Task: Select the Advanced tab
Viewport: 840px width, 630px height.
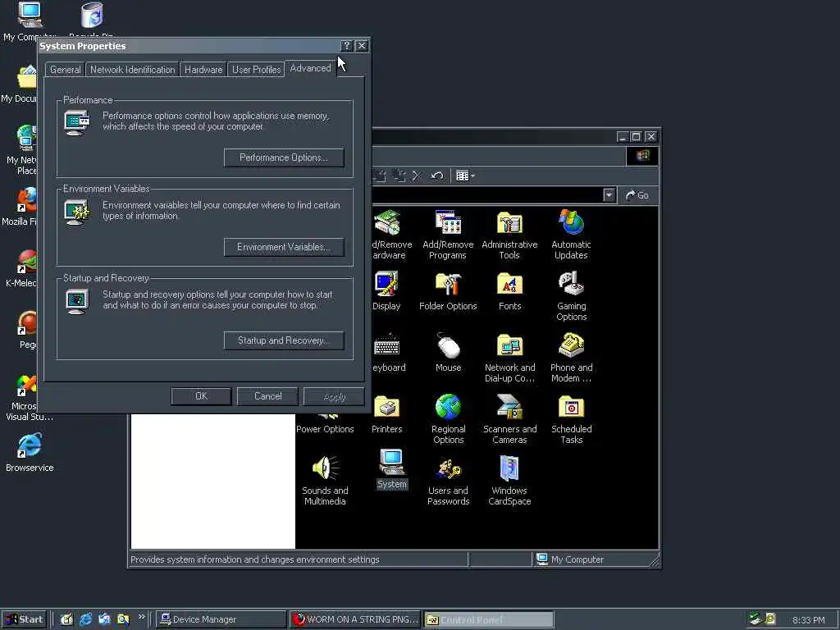Action: pyautogui.click(x=310, y=68)
